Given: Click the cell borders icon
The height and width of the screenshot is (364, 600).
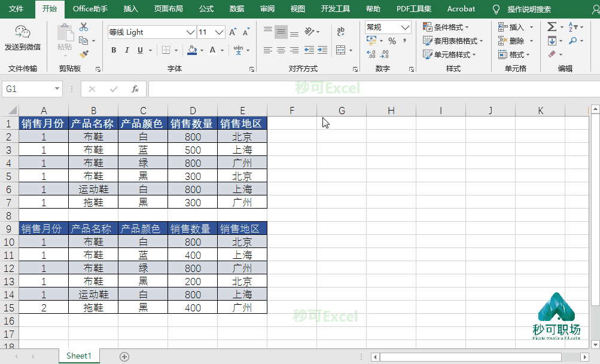Looking at the screenshot, I should 166,50.
